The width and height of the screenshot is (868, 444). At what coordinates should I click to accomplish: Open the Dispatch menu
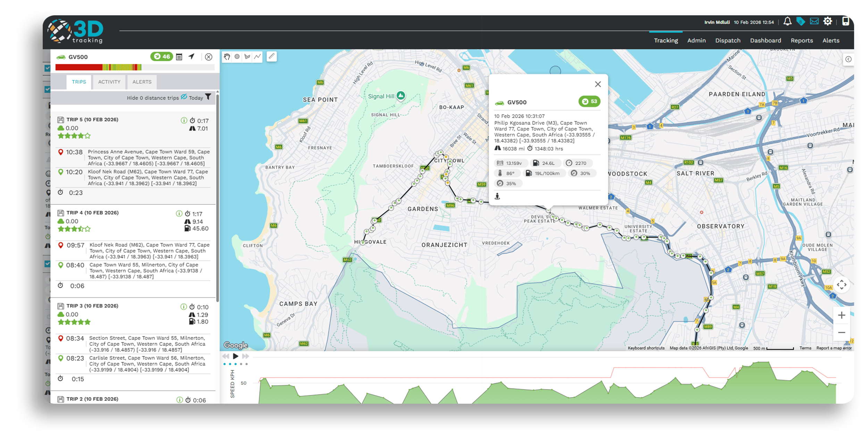point(728,40)
